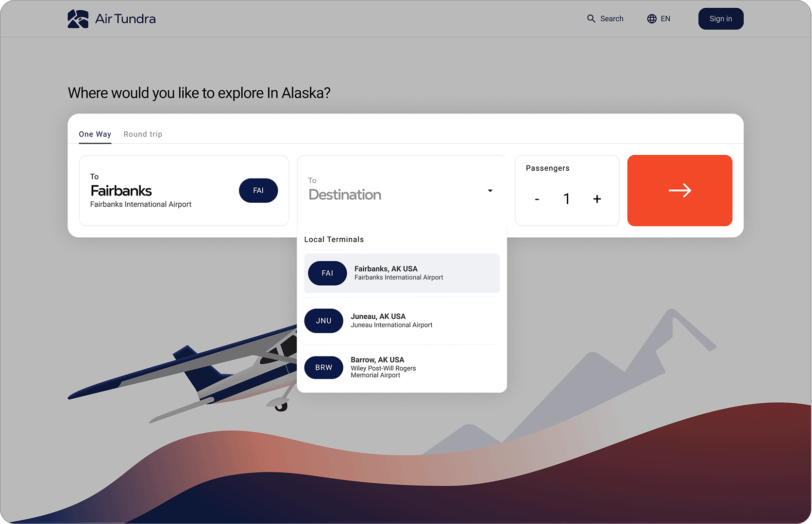Click the FAI badge in Fairbanks field
Screen dimensions: 812x524
tap(258, 191)
